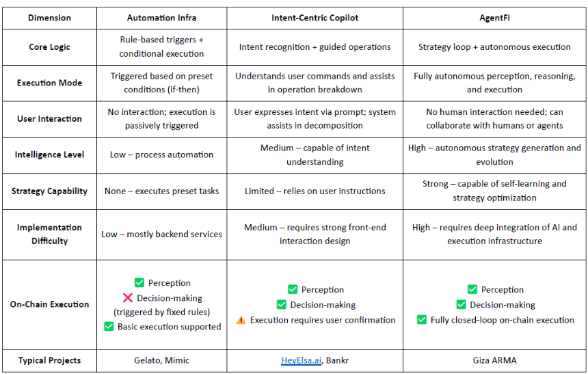Click the orange warning triangle icon
Screen dimensions: 588x374
tap(241, 320)
